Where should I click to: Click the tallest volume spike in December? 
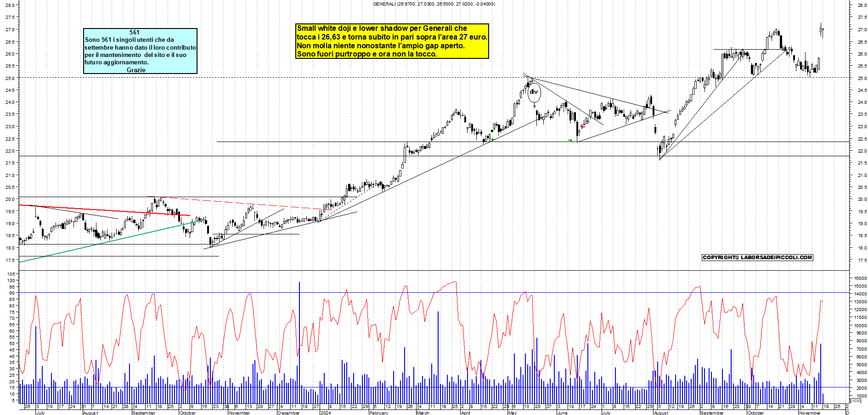pyautogui.click(x=299, y=342)
